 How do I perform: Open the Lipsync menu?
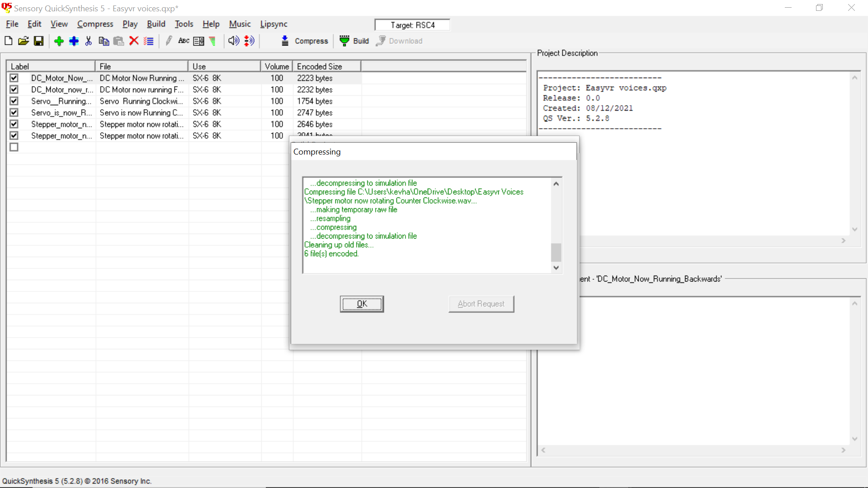click(274, 24)
